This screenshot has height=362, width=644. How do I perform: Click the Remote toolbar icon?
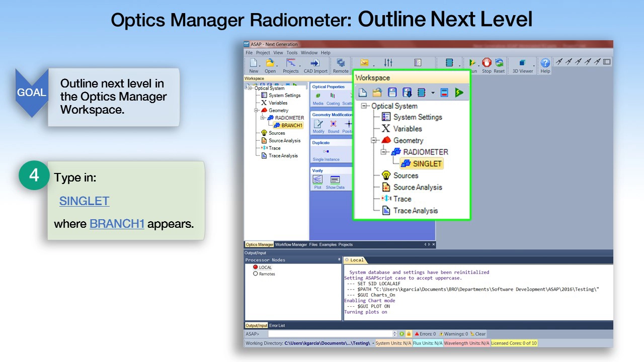pos(341,63)
